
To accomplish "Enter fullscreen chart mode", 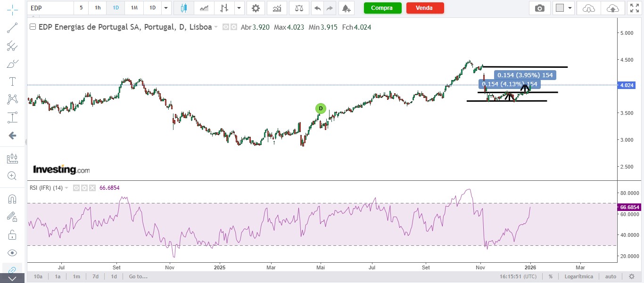I will click(634, 8).
